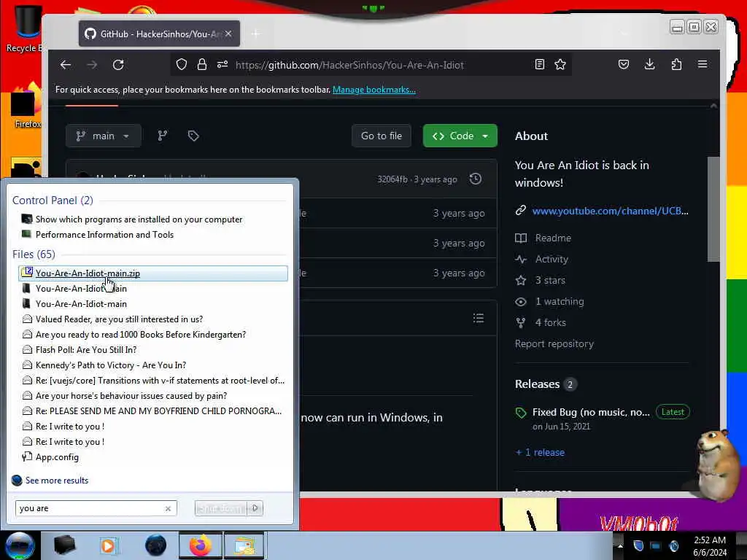Open Performance Information and Tools result
Image resolution: width=747 pixels, height=560 pixels.
tap(104, 235)
